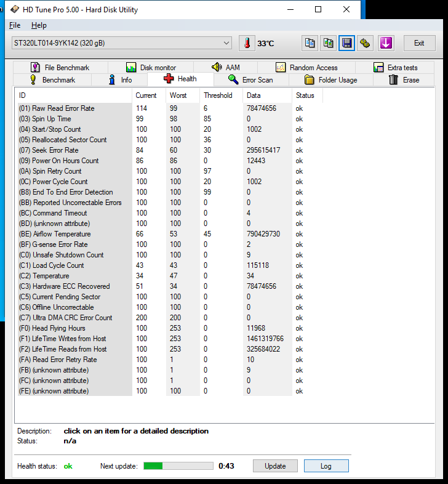Click the Extra tests icon
The image size is (448, 484).
[378, 67]
